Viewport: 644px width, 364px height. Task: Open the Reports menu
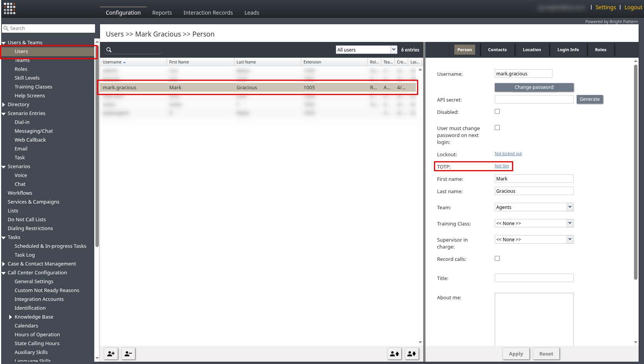pos(162,13)
